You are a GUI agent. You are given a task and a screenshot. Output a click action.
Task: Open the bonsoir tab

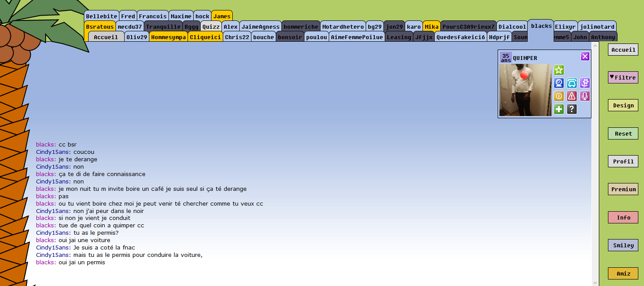point(290,37)
